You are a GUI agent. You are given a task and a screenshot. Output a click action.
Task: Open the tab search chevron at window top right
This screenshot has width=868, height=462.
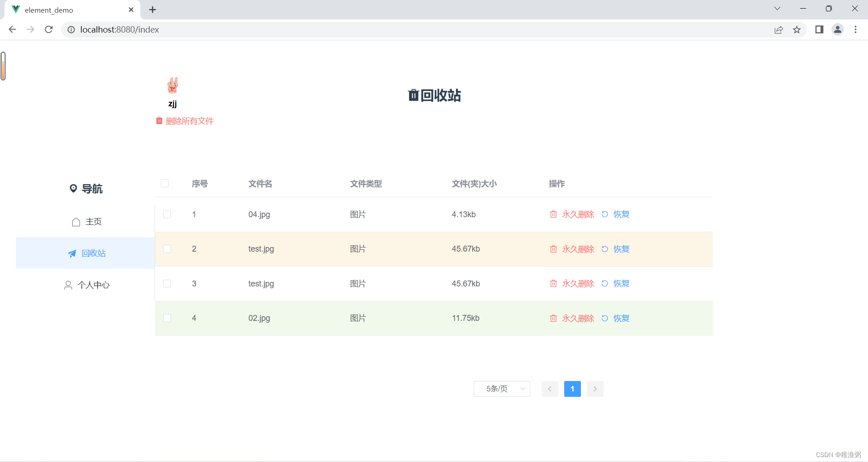click(x=777, y=8)
